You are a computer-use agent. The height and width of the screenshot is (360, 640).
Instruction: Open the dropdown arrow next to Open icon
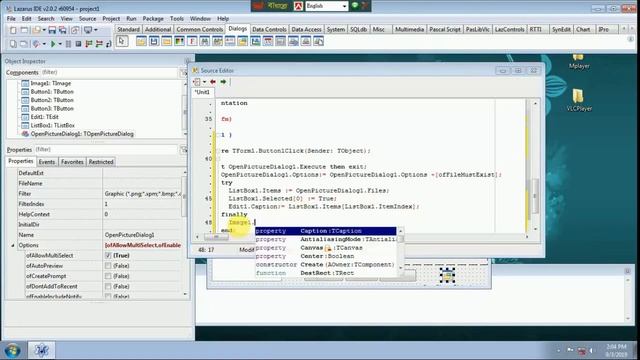tap(44, 30)
